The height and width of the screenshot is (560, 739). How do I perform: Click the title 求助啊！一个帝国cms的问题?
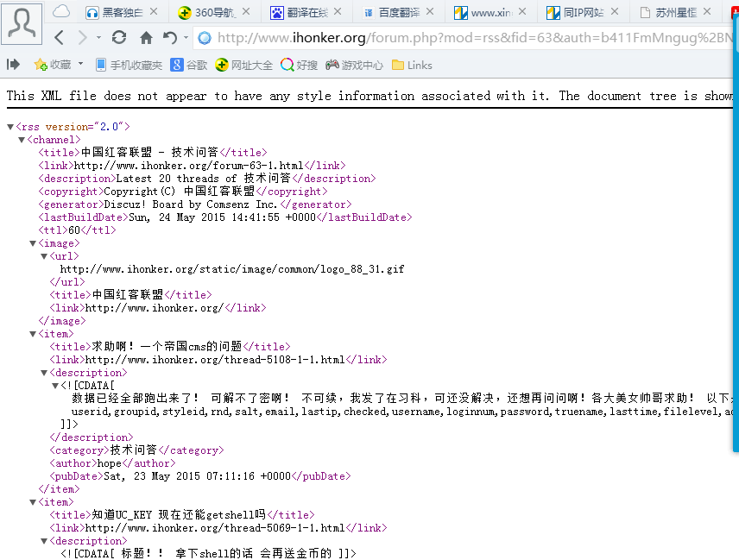click(167, 347)
